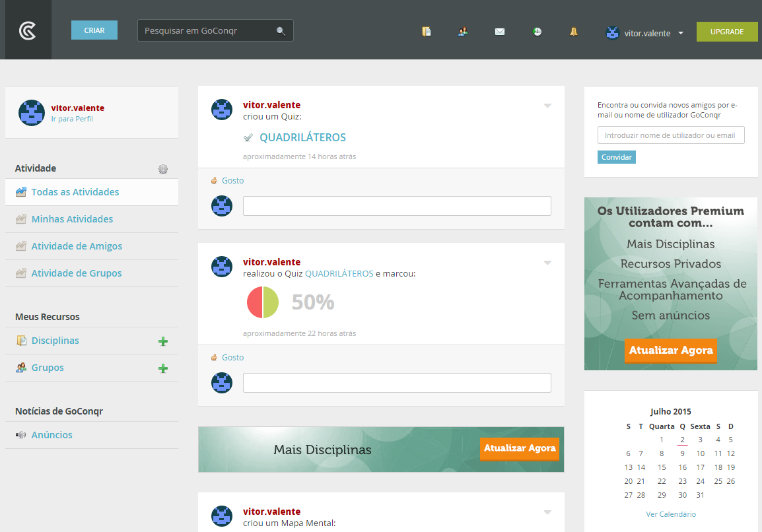Click the Disciplinas notebook icon in sidebar
Screen dimensions: 762x532
(x=21, y=340)
